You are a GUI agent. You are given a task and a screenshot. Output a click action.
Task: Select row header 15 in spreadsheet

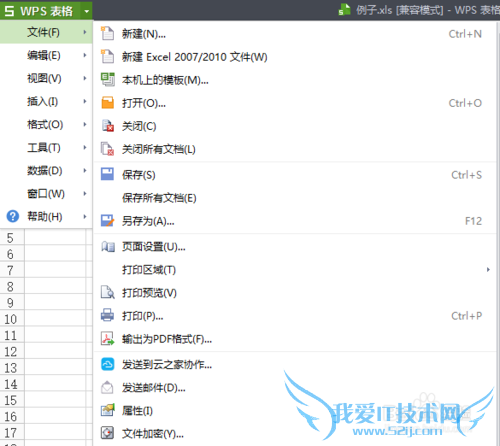(x=12, y=400)
